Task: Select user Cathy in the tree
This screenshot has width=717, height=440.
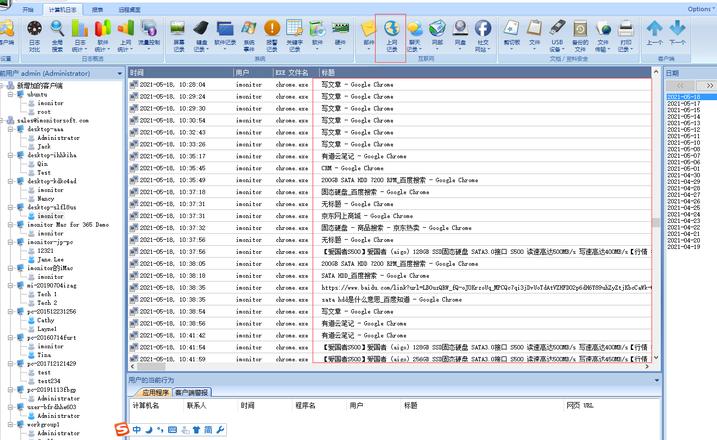Action: 46,320
